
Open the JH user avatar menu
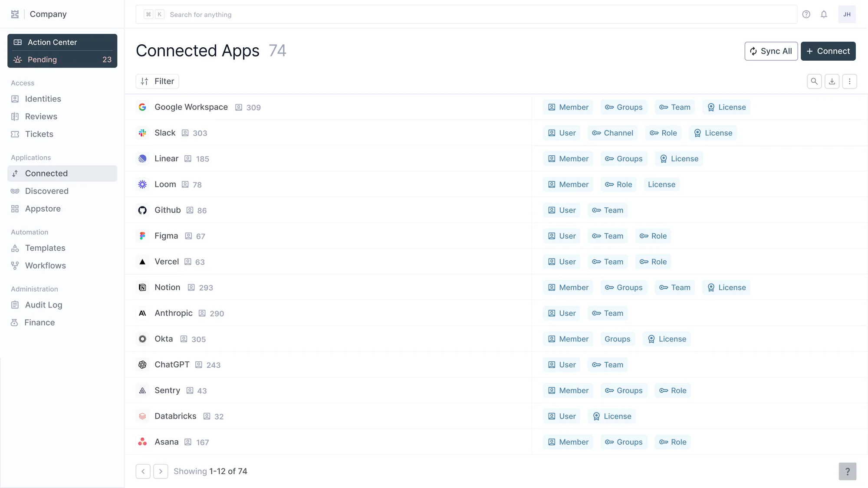pyautogui.click(x=847, y=14)
